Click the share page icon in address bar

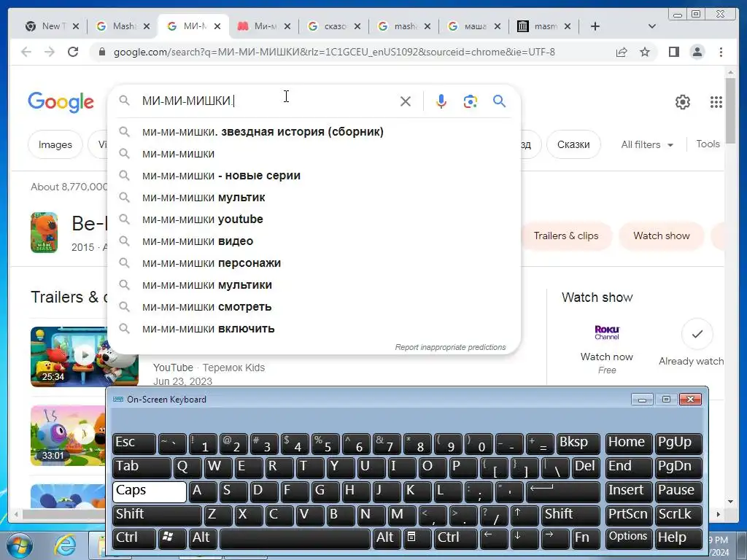[622, 52]
